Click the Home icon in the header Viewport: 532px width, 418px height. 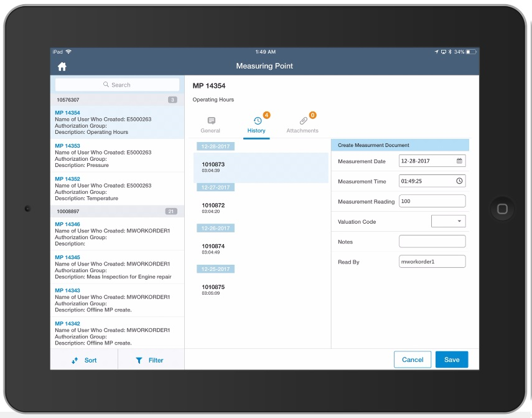[62, 66]
